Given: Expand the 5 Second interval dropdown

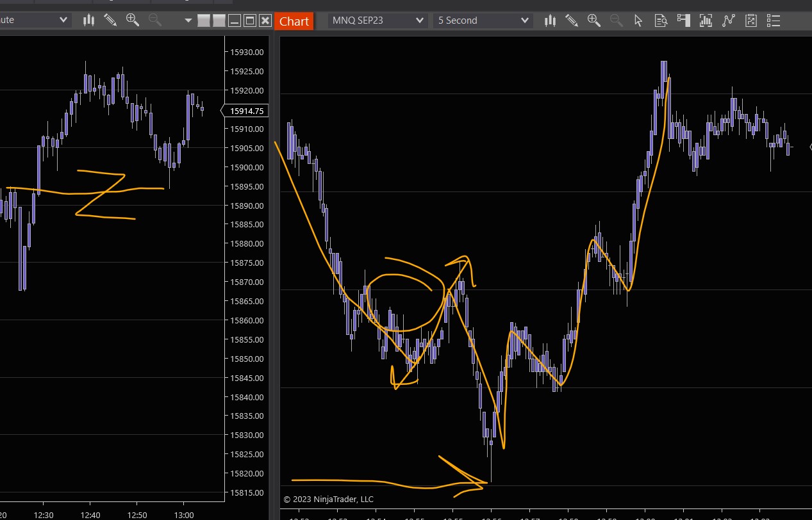Looking at the screenshot, I should (x=525, y=20).
